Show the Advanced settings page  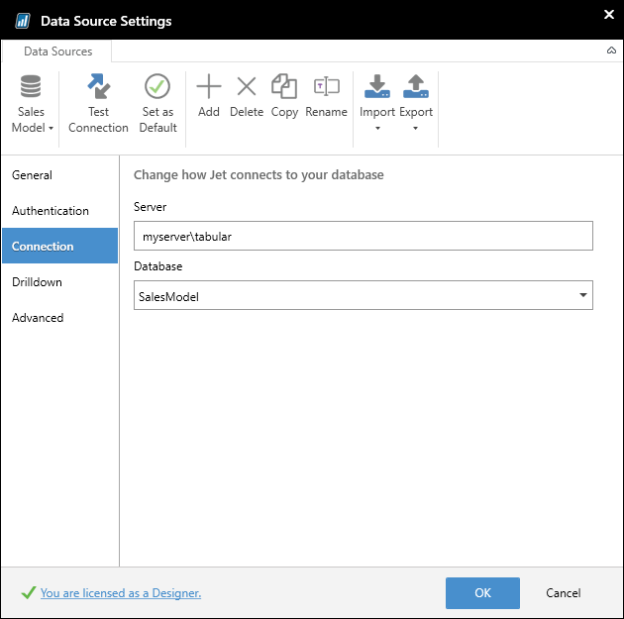[x=60, y=318]
